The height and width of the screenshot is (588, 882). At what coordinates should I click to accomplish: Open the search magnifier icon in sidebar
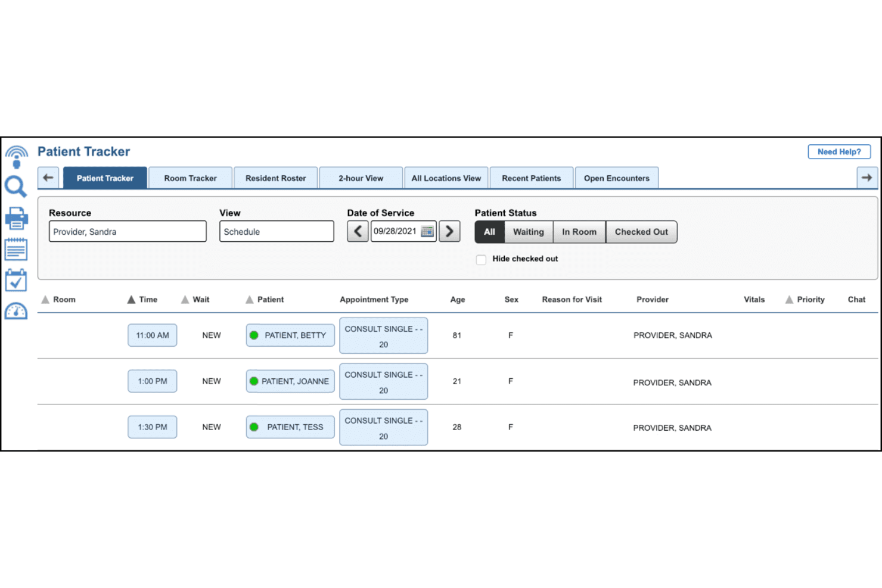[x=15, y=187]
